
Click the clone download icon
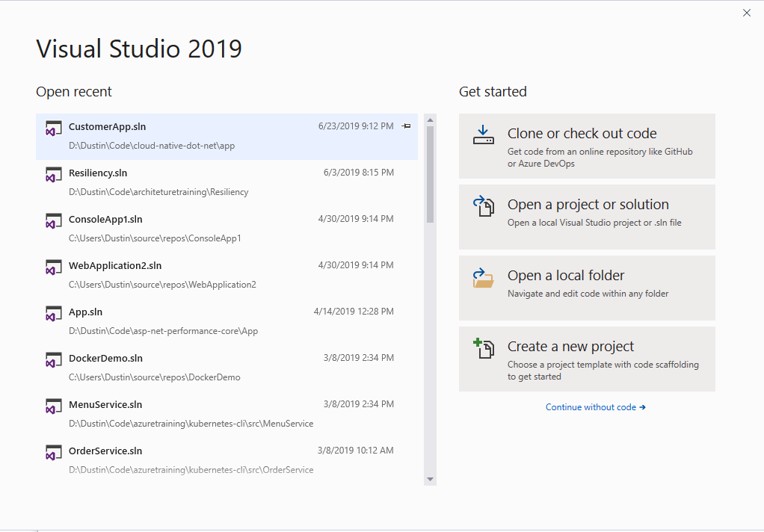pos(484,135)
